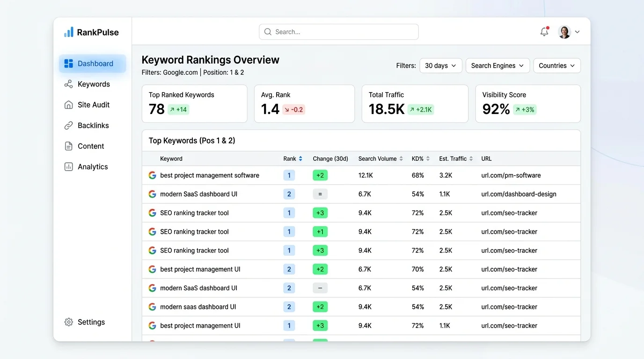Click the 12.1K search volume cell
The width and height of the screenshot is (644, 359).
[366, 175]
